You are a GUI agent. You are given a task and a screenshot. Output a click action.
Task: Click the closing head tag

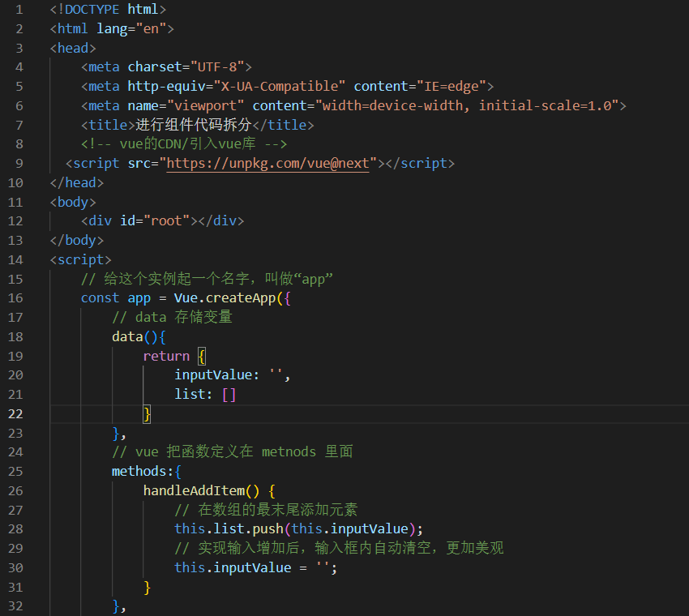pos(77,183)
